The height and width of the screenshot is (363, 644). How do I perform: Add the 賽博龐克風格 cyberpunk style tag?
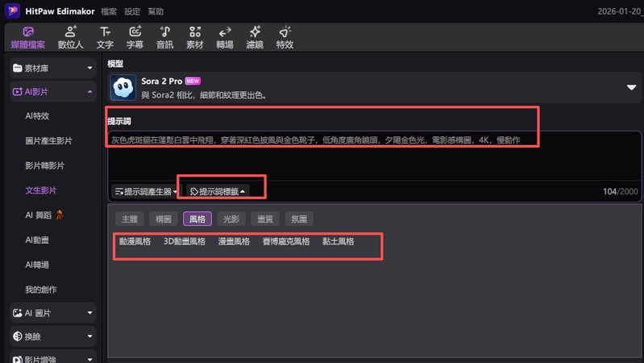click(x=286, y=241)
